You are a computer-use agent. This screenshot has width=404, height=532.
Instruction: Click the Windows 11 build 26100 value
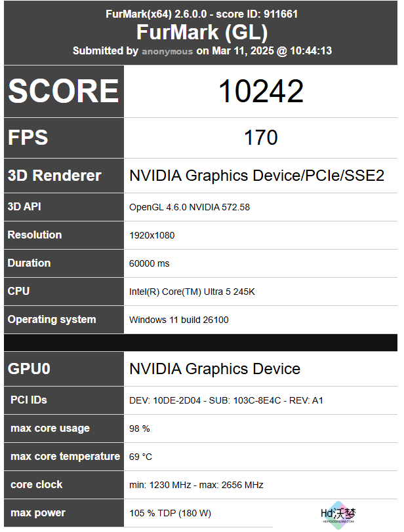click(178, 320)
